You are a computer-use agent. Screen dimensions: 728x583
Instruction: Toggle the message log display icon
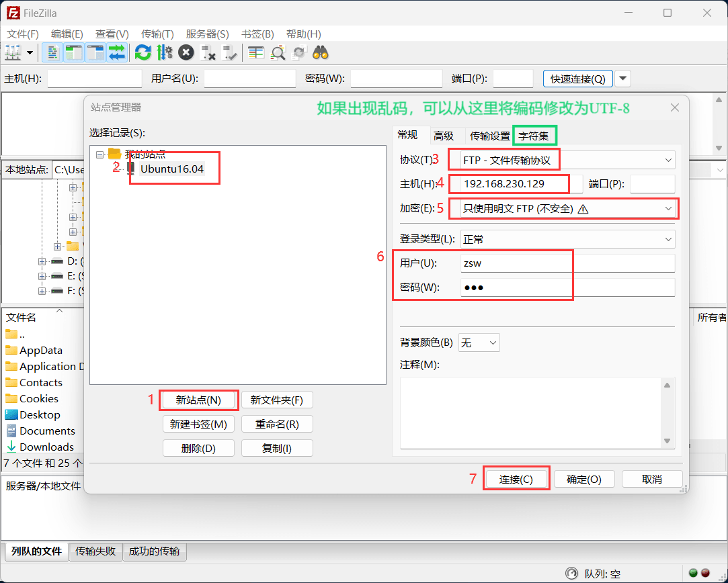(x=52, y=52)
